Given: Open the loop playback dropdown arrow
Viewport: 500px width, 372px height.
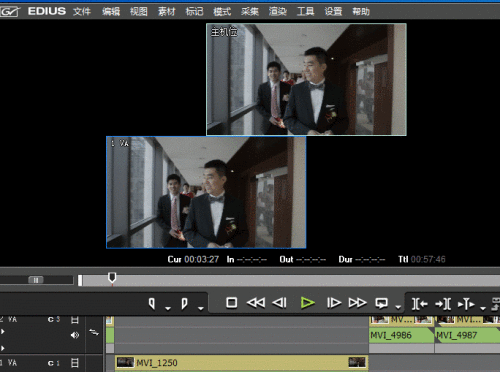Looking at the screenshot, I should click(398, 307).
